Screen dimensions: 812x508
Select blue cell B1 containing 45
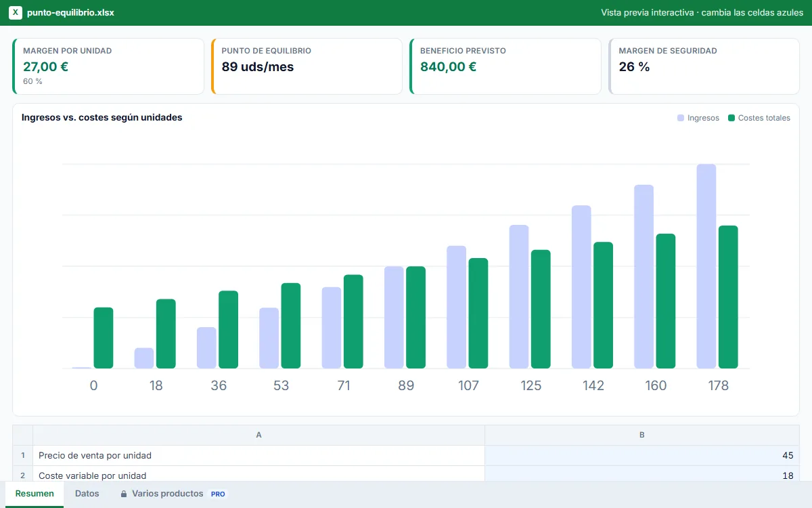tap(641, 455)
